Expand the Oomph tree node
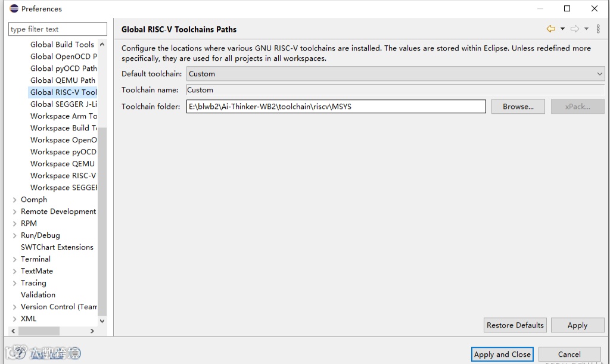Viewport: 610px width, 364px height. point(14,200)
